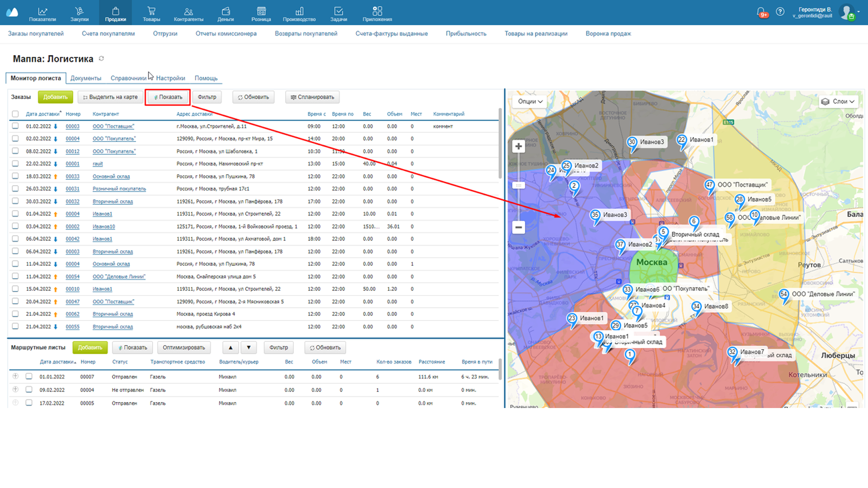Screen dimensions: 868x488
Task: Zoom out on the map
Action: [519, 227]
